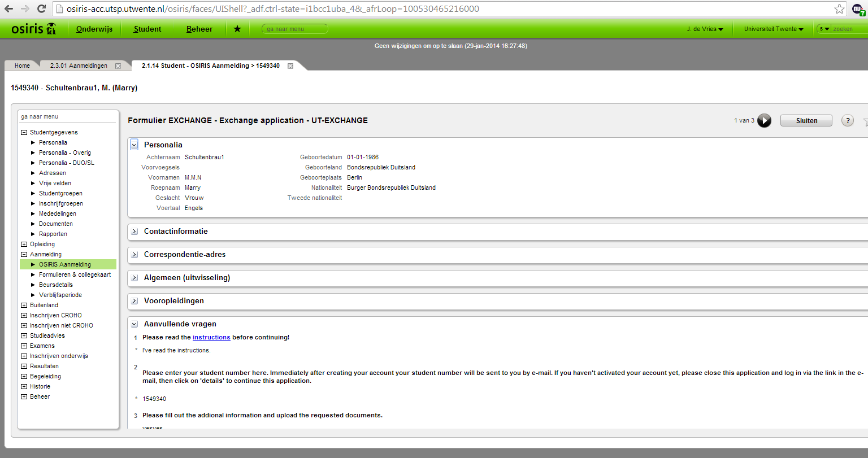This screenshot has height=458, width=868.
Task: Open the instructions link
Action: point(211,337)
